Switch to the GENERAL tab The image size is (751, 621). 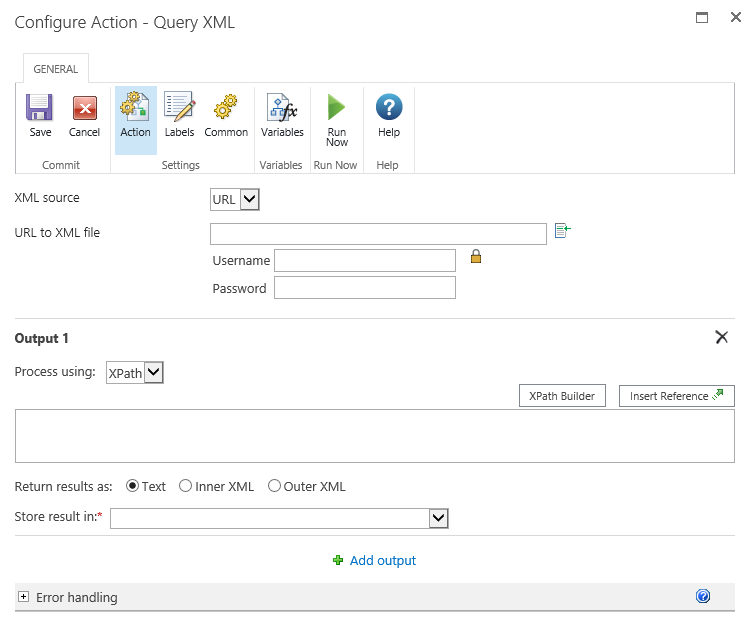pos(56,69)
